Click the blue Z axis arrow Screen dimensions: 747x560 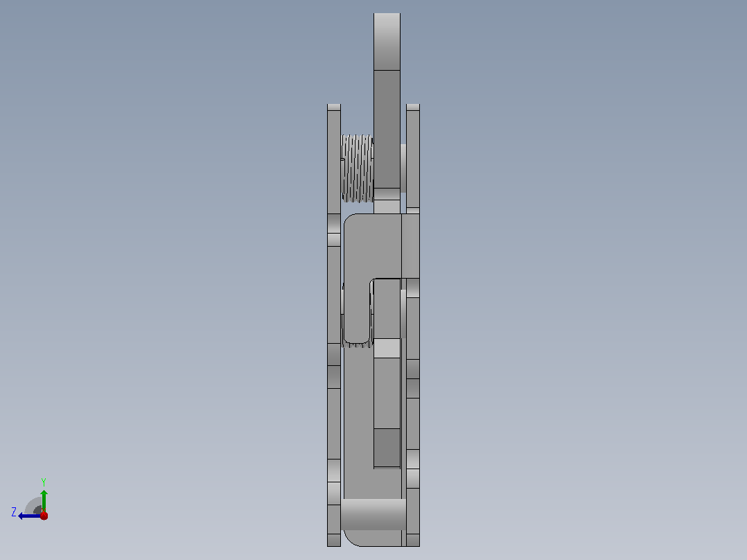click(x=28, y=516)
